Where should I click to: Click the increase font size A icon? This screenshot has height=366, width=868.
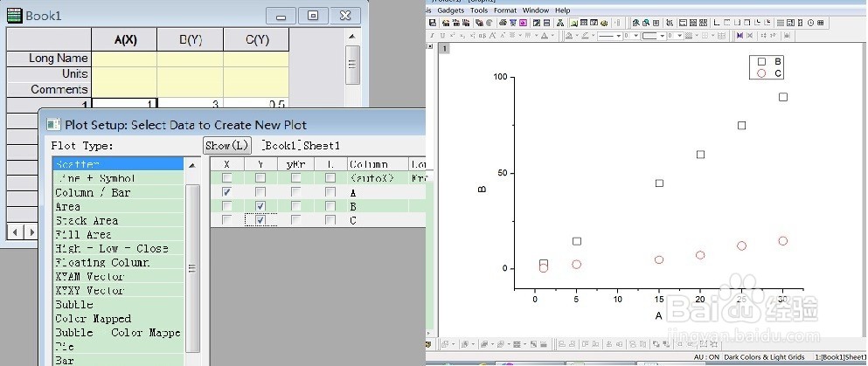[493, 36]
